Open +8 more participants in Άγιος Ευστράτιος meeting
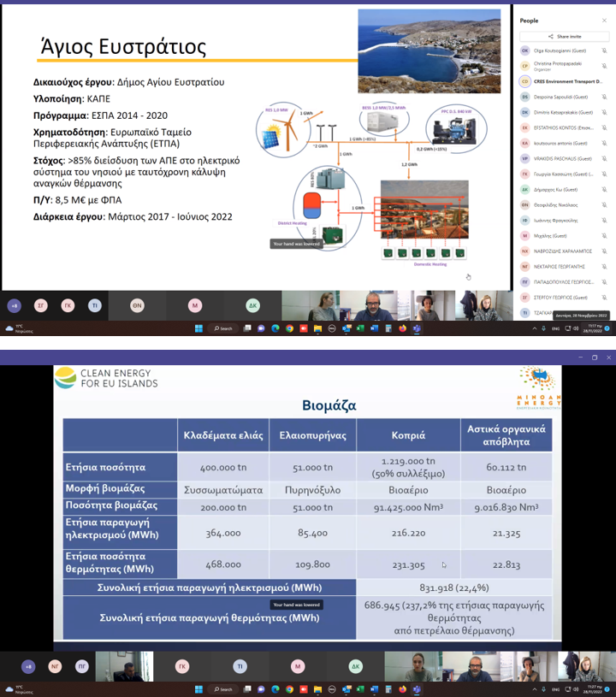Screen dimensions: 616x697 [15, 306]
